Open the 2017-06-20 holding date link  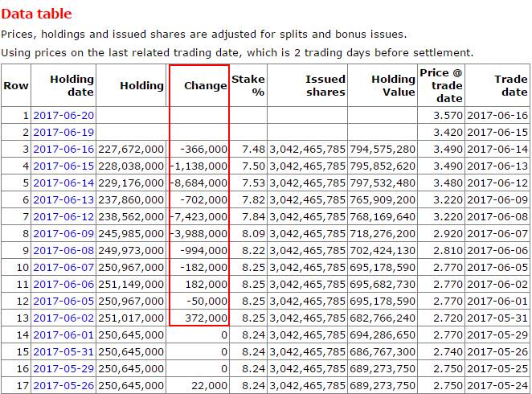[63, 115]
